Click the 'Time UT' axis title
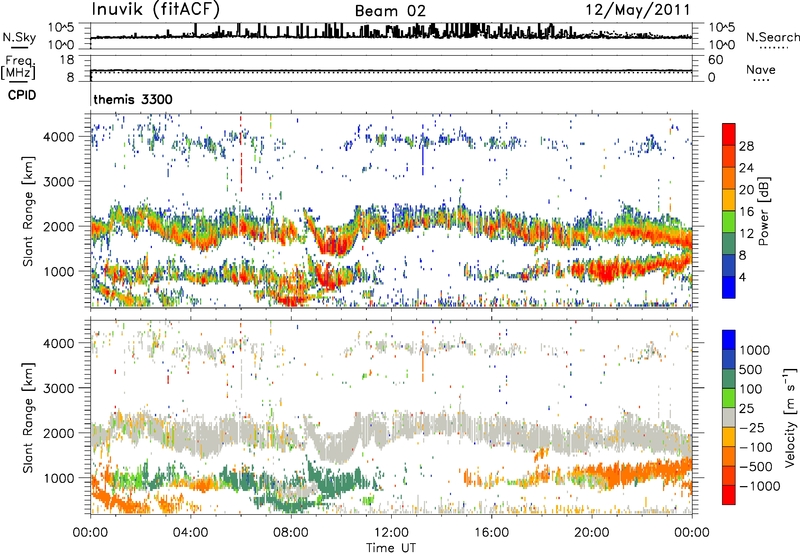Screen dimensions: 800x554 pyautogui.click(x=391, y=548)
